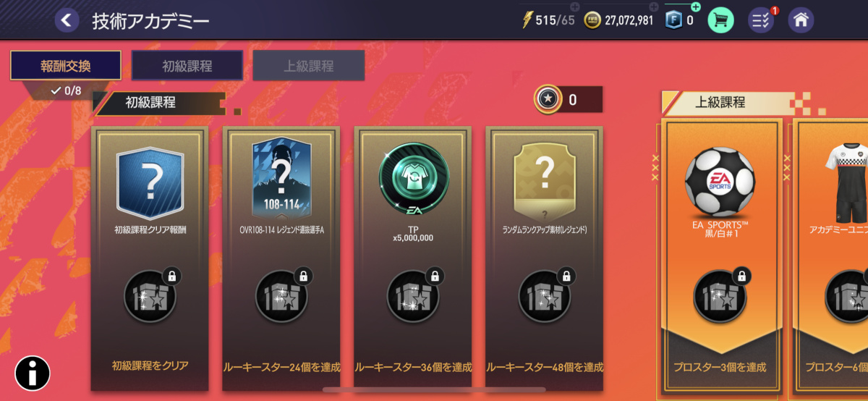
Task: Select the ランダムランクアップ素材 gold card thumbnail
Action: point(545,181)
